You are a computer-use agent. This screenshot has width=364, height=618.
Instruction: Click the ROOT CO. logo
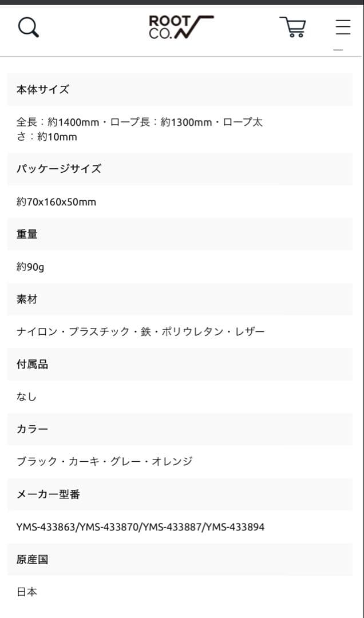point(181,25)
